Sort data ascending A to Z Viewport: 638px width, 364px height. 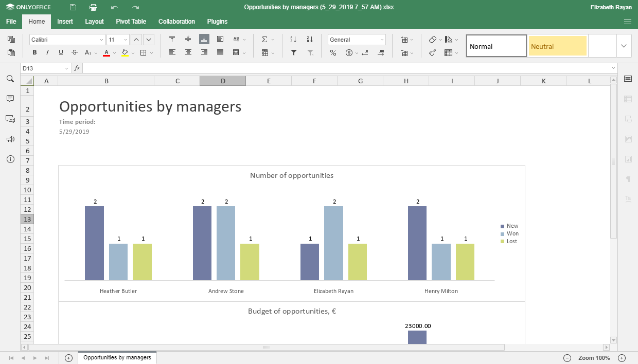(293, 39)
